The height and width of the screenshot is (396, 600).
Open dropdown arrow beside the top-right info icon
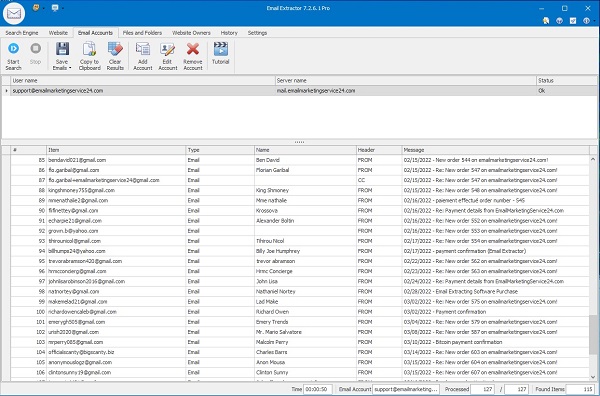tap(593, 21)
